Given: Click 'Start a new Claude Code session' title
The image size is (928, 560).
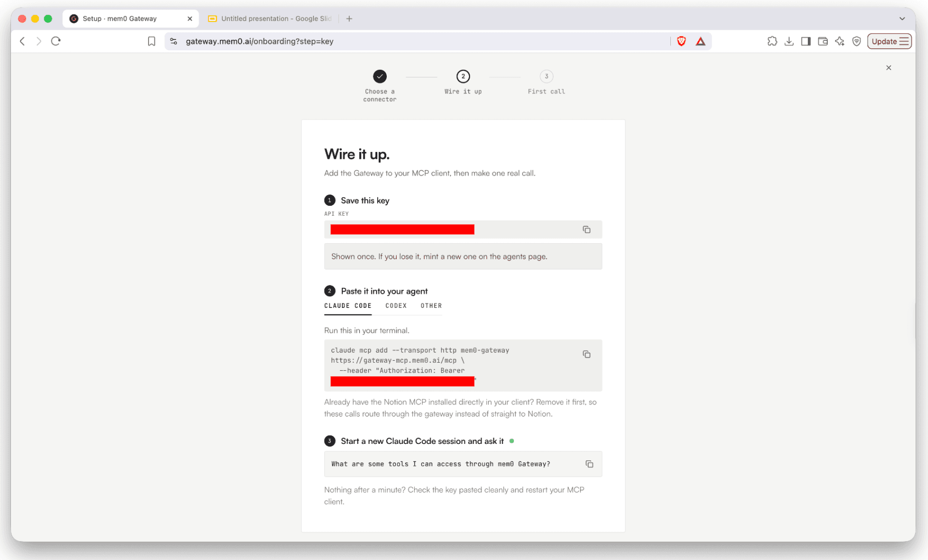Looking at the screenshot, I should tap(422, 441).
